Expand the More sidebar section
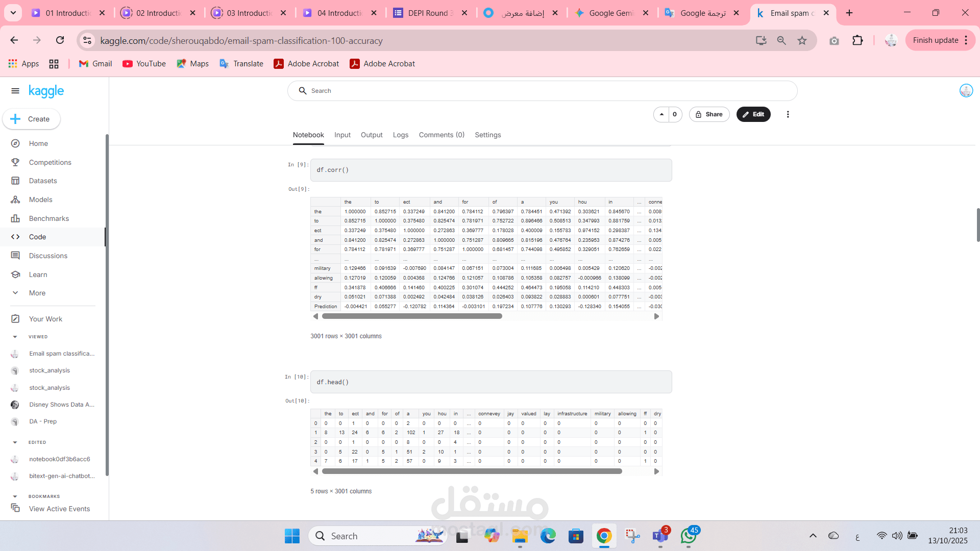This screenshot has width=980, height=551. pos(37,293)
